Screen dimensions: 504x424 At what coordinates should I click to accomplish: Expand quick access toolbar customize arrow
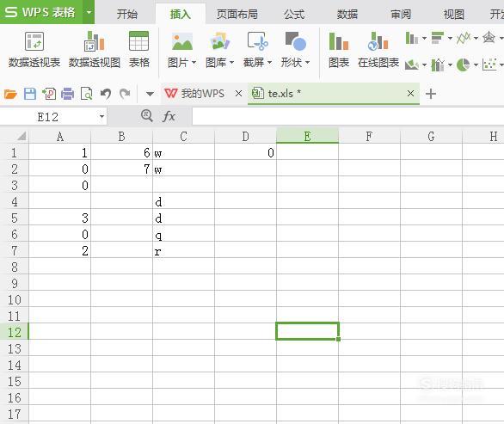point(150,94)
